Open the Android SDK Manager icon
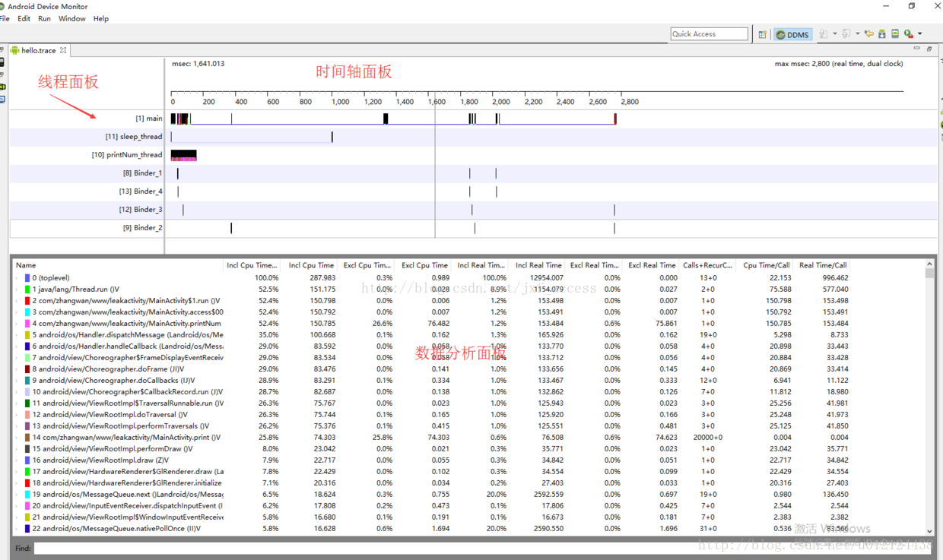 tap(882, 33)
